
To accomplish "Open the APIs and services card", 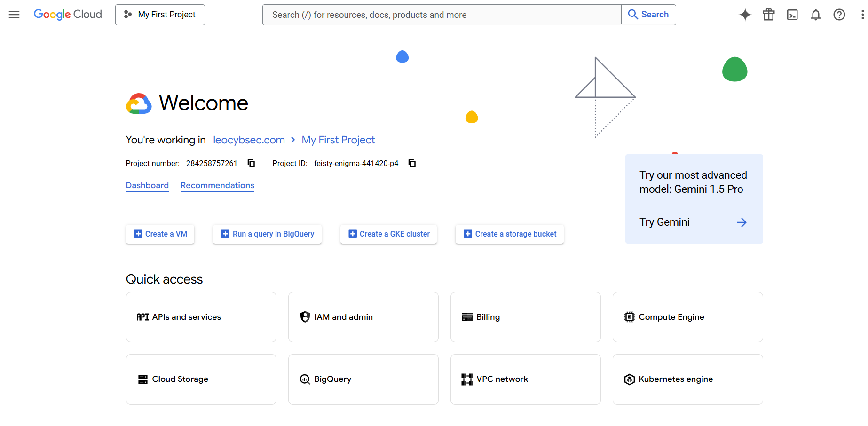I will click(x=201, y=317).
